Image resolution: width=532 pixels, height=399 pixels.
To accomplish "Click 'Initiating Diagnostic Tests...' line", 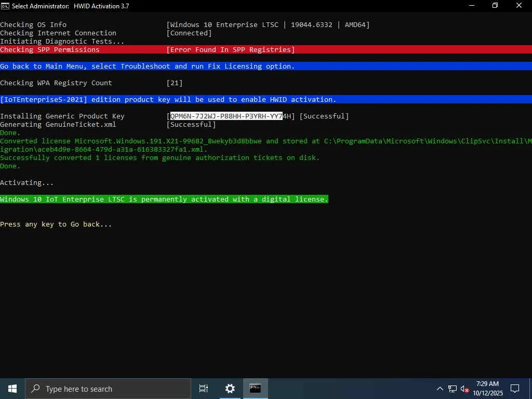I will coord(62,41).
